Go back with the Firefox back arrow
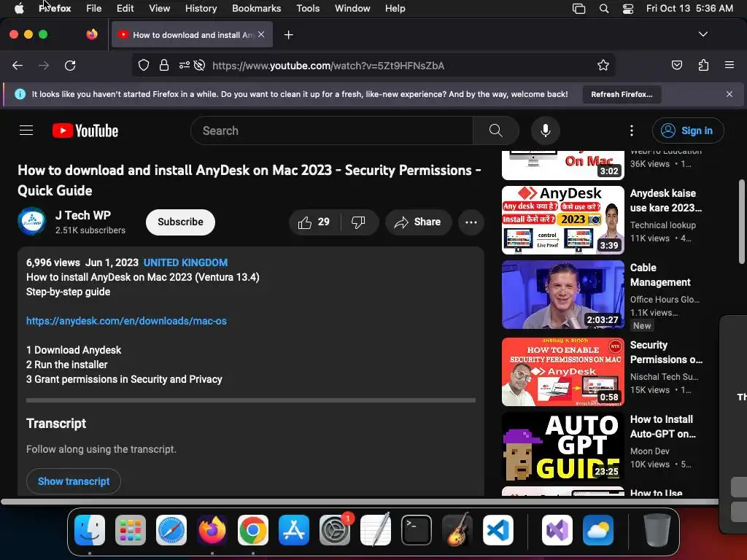 (18, 66)
